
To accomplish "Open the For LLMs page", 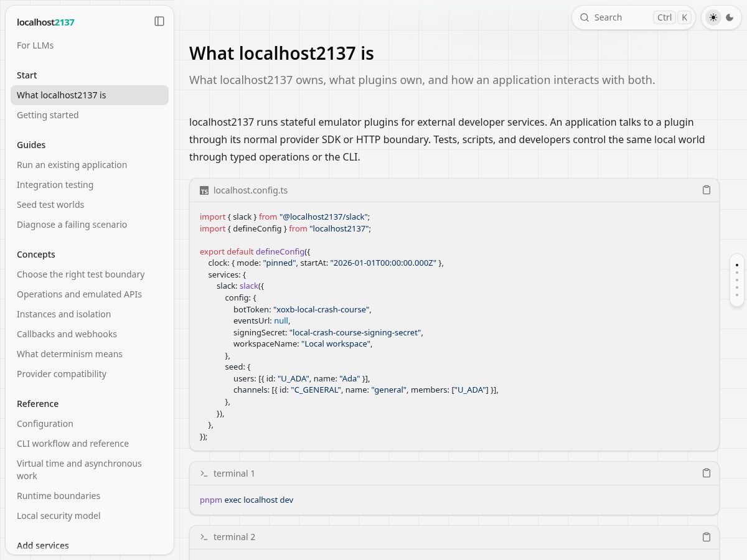I will 90,45.
